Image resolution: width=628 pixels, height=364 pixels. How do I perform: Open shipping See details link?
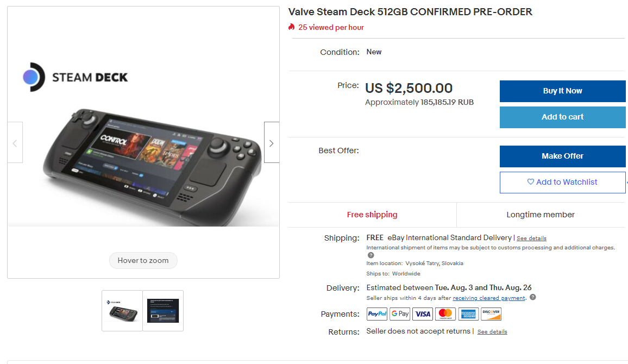click(531, 239)
